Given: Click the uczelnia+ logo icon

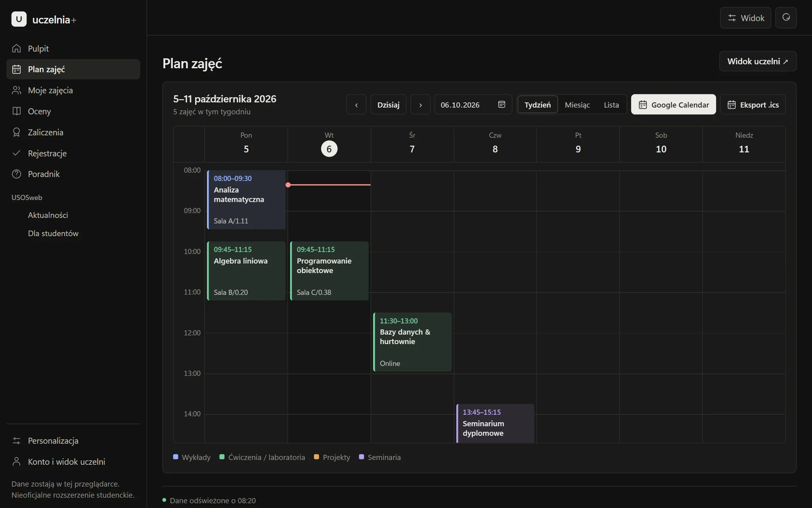Looking at the screenshot, I should click(x=19, y=19).
